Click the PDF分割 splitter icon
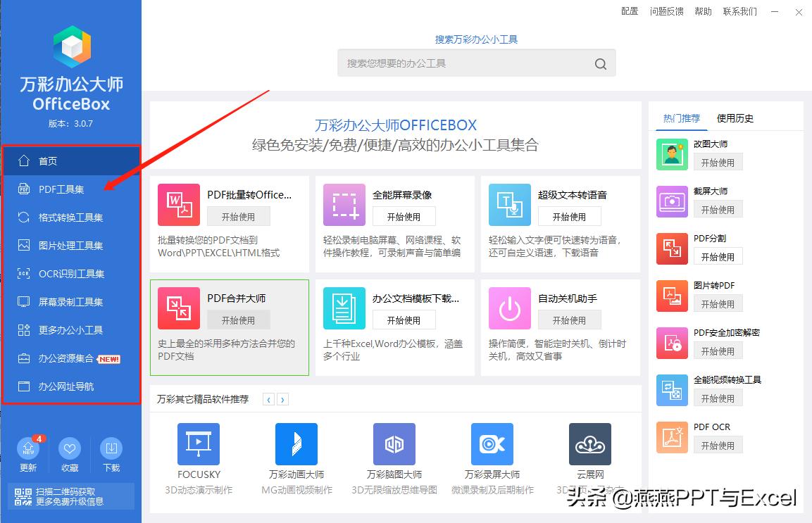The height and width of the screenshot is (523, 812). (x=671, y=248)
